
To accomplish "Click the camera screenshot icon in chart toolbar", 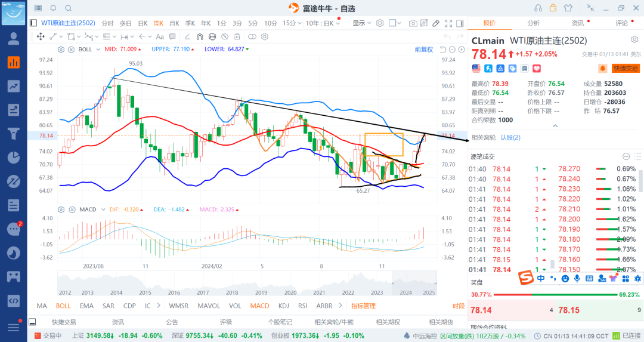I will click(413, 23).
